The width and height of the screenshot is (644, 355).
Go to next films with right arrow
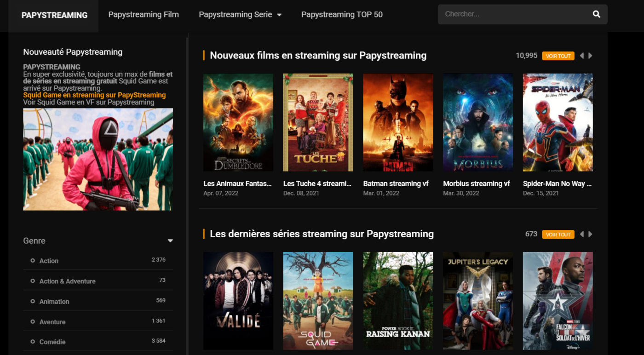(590, 56)
